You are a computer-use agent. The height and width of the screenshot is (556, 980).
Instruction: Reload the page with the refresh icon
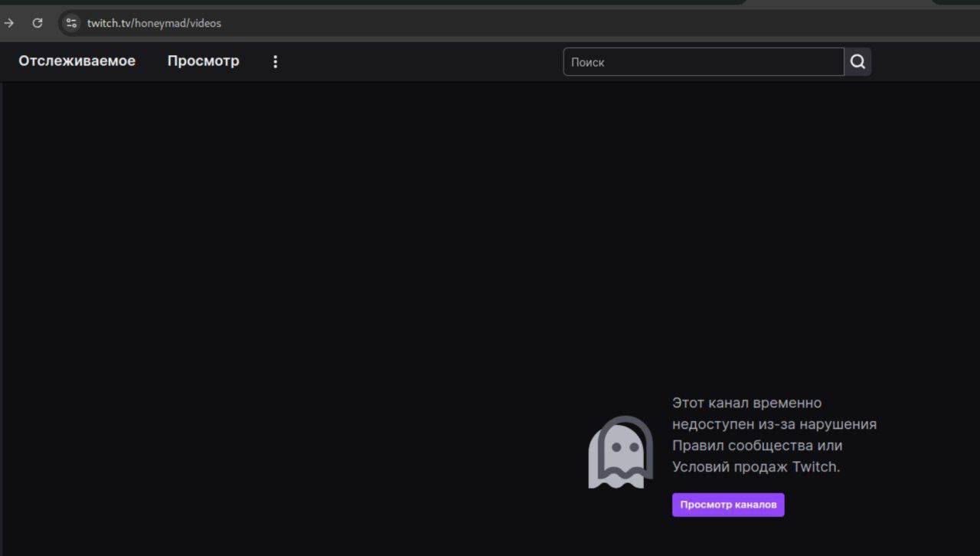[x=37, y=23]
